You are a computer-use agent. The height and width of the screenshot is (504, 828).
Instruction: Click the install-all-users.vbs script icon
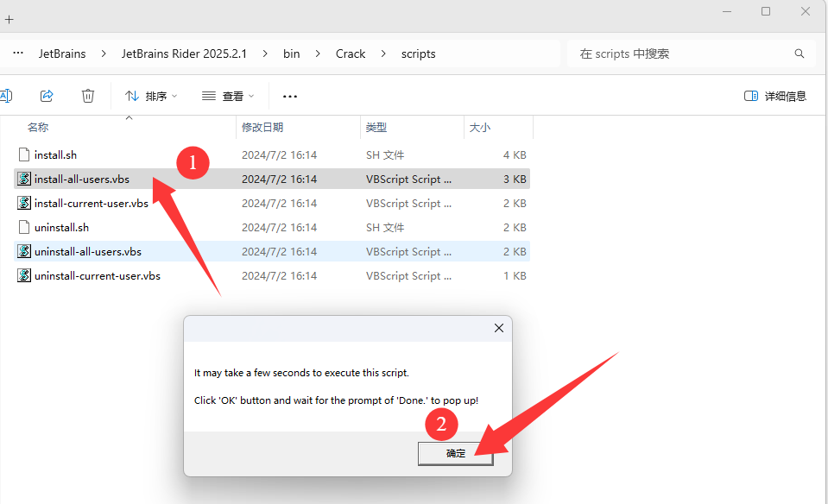(x=24, y=179)
